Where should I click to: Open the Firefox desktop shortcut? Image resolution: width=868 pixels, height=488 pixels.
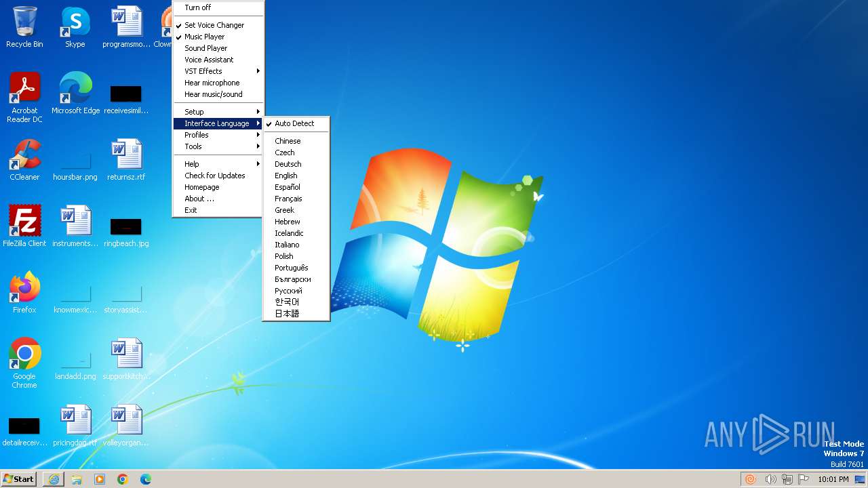point(24,292)
